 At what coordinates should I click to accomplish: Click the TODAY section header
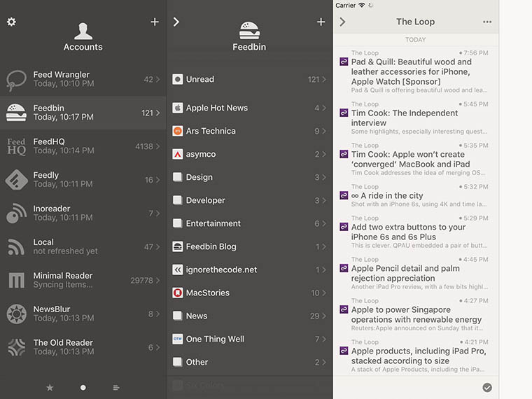pyautogui.click(x=415, y=40)
